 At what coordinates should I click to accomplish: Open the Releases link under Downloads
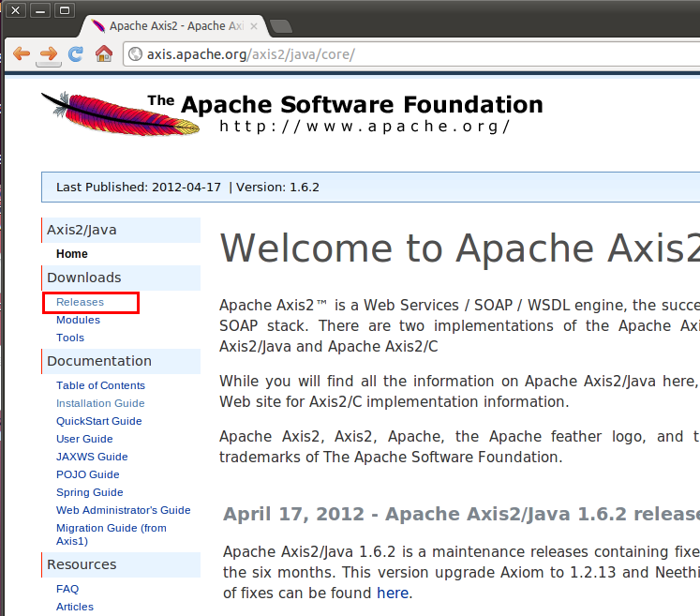click(80, 302)
